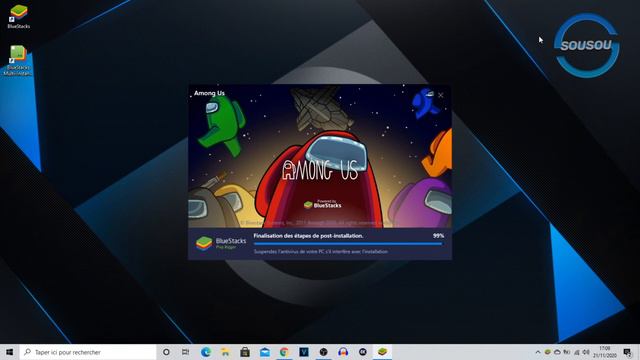Viewport: 640px width, 360px height.
Task: Launch Microsoft Edge from the taskbar
Action: point(205,352)
